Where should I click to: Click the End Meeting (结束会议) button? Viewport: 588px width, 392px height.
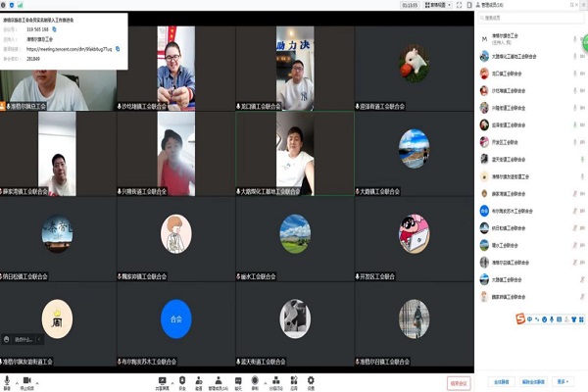(459, 383)
